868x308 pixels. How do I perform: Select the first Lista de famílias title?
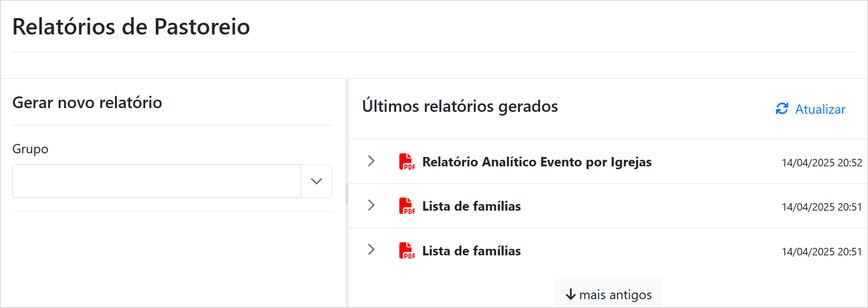tap(471, 206)
